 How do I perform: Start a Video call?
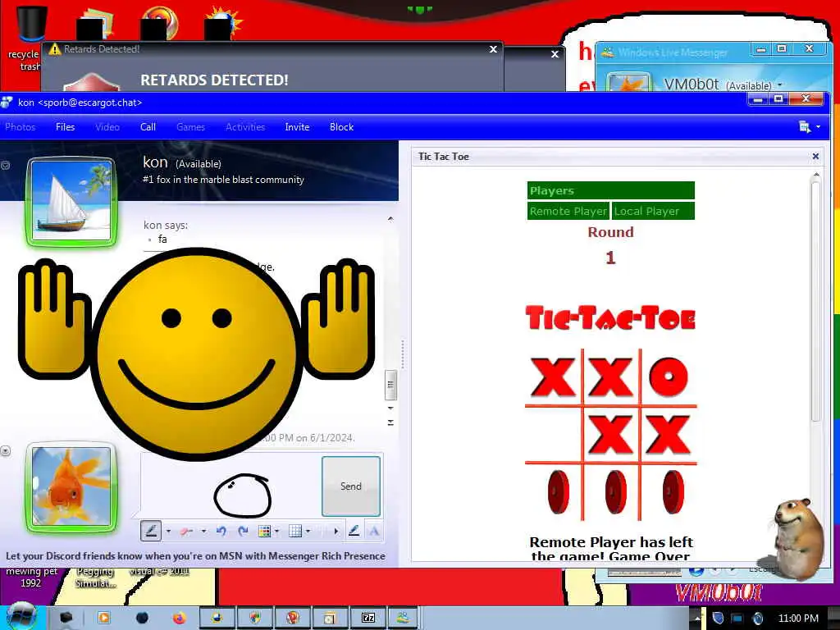pos(107,127)
